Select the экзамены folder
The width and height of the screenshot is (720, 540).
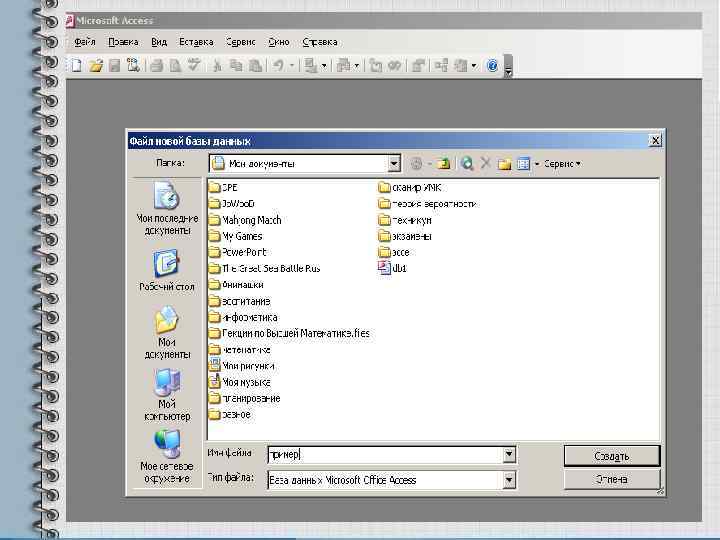pos(405,236)
